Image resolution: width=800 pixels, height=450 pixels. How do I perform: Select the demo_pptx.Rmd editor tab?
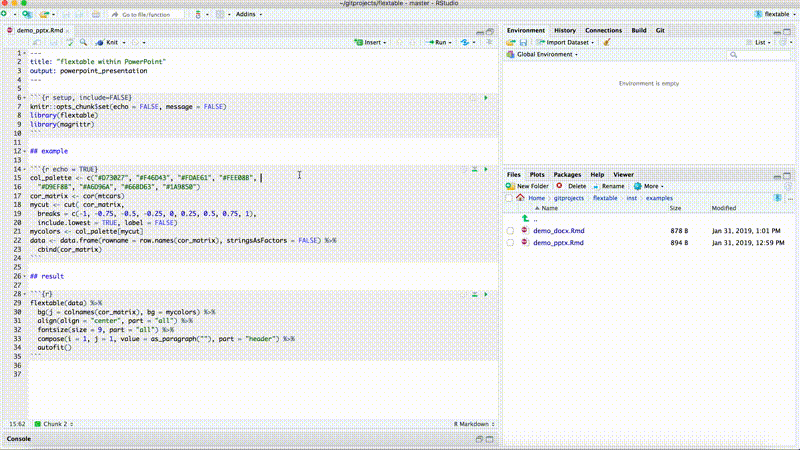[x=39, y=31]
